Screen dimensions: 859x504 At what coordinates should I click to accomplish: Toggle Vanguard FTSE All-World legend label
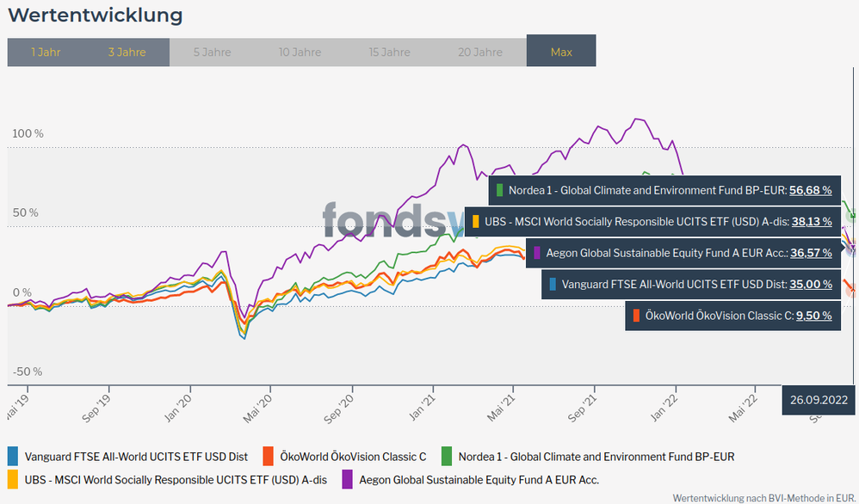click(x=136, y=456)
